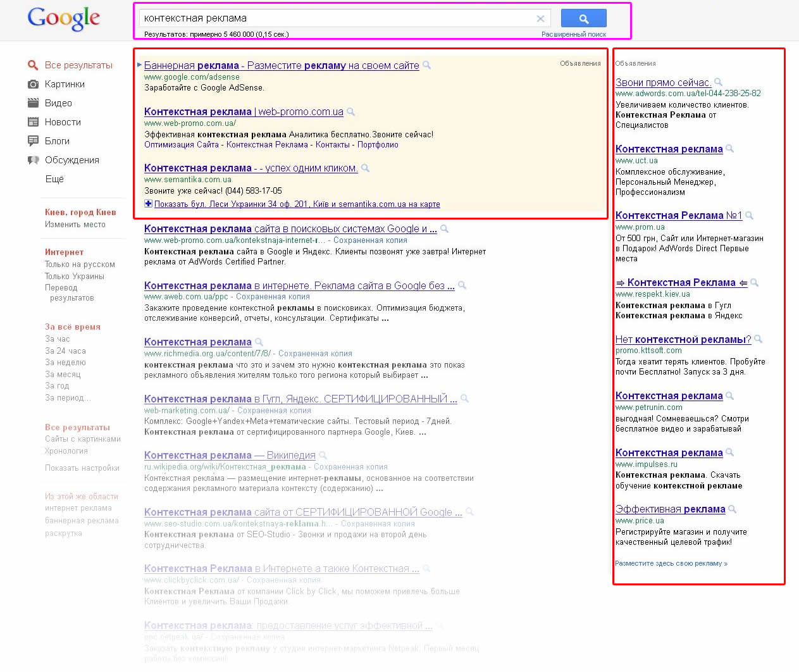Click the Блоги speech bubble icon
This screenshot has height=672, width=799.
(x=33, y=141)
